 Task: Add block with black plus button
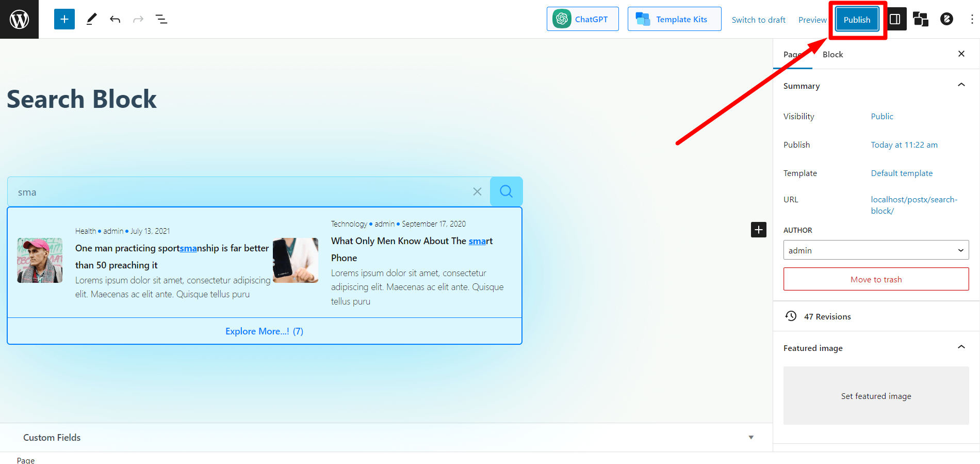click(758, 230)
